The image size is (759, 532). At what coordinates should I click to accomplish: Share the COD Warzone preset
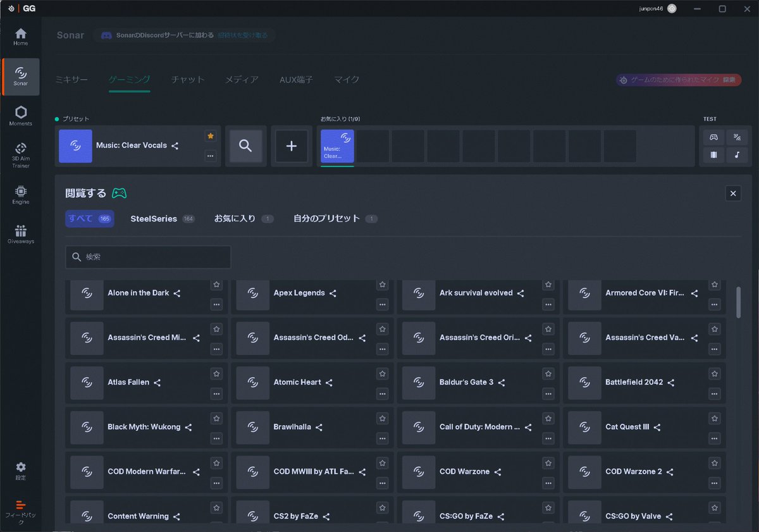click(x=498, y=472)
